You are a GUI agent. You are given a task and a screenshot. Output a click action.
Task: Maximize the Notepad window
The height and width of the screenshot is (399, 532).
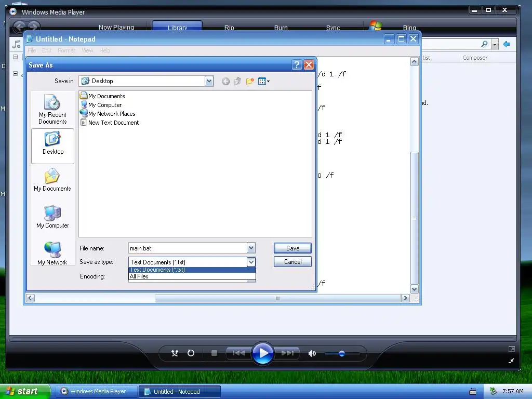coord(401,39)
